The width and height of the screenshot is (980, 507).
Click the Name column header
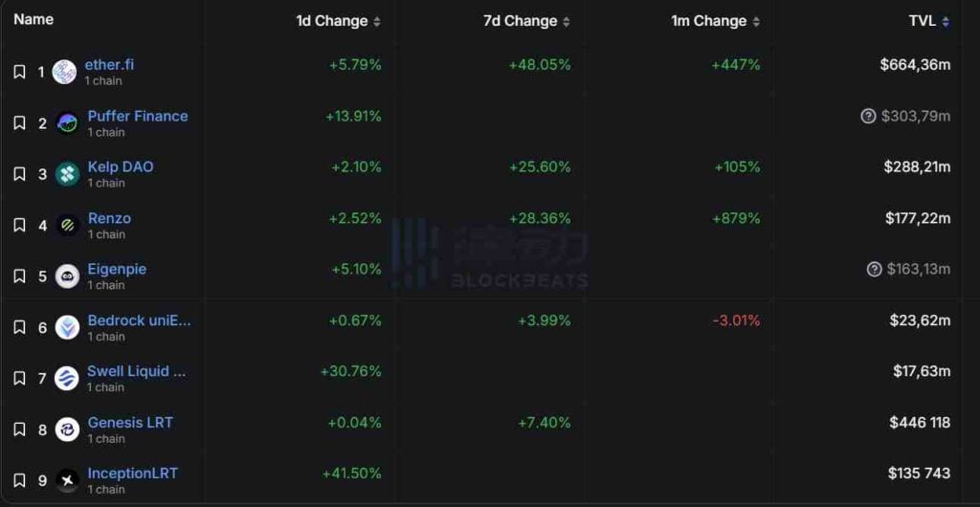click(x=33, y=19)
